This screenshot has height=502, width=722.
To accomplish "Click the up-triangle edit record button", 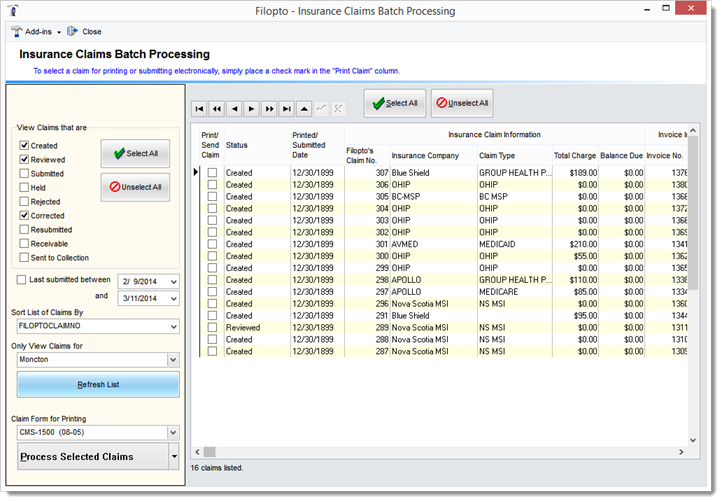I will tap(304, 109).
